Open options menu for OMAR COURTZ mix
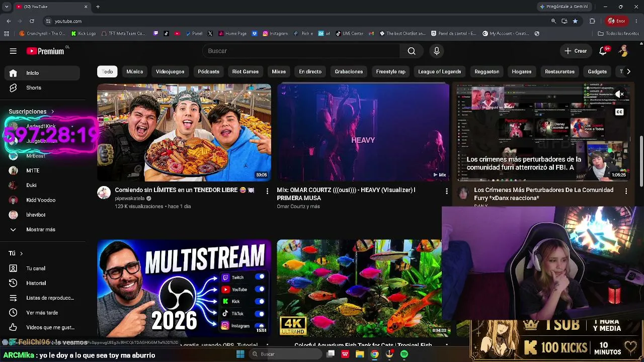 pos(447,191)
